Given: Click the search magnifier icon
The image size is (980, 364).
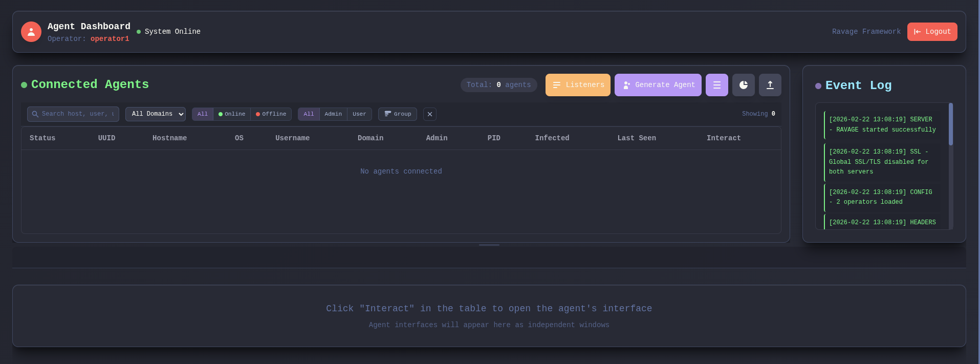Looking at the screenshot, I should click(35, 114).
